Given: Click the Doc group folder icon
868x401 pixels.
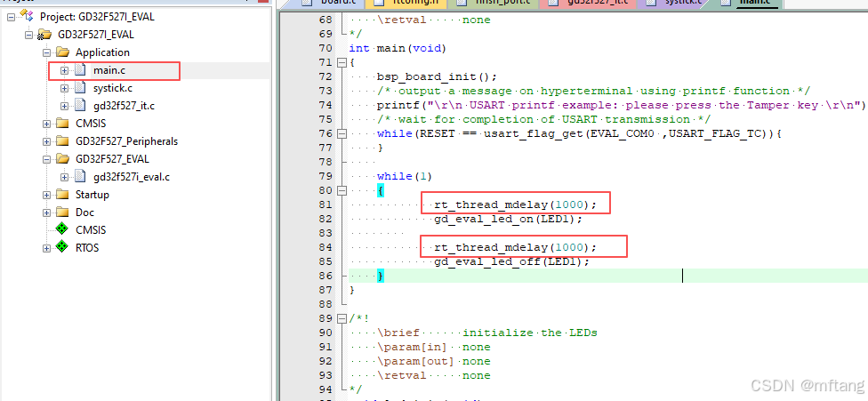Looking at the screenshot, I should (x=62, y=213).
